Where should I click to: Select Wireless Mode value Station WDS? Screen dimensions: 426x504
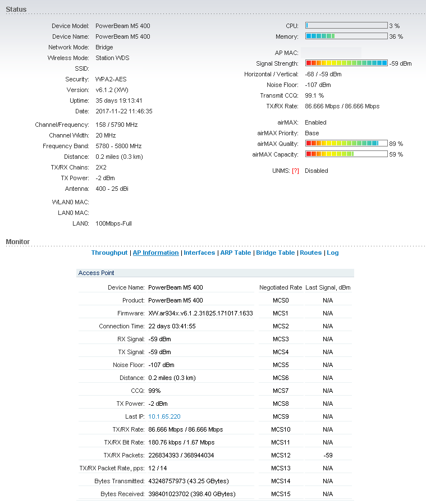112,58
